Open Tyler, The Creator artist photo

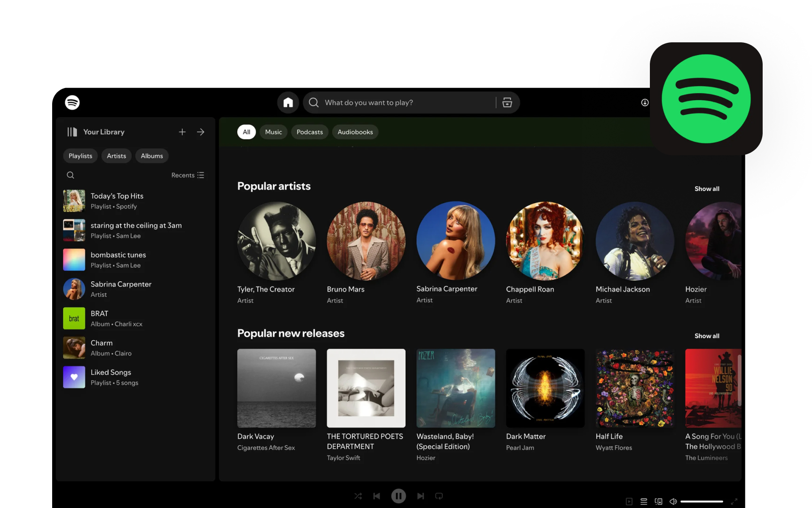coord(276,241)
